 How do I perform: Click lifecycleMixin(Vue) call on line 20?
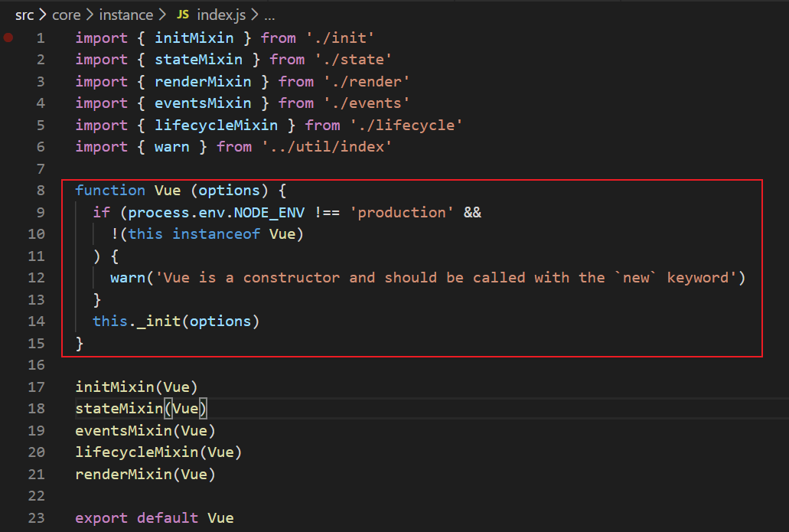(x=158, y=452)
